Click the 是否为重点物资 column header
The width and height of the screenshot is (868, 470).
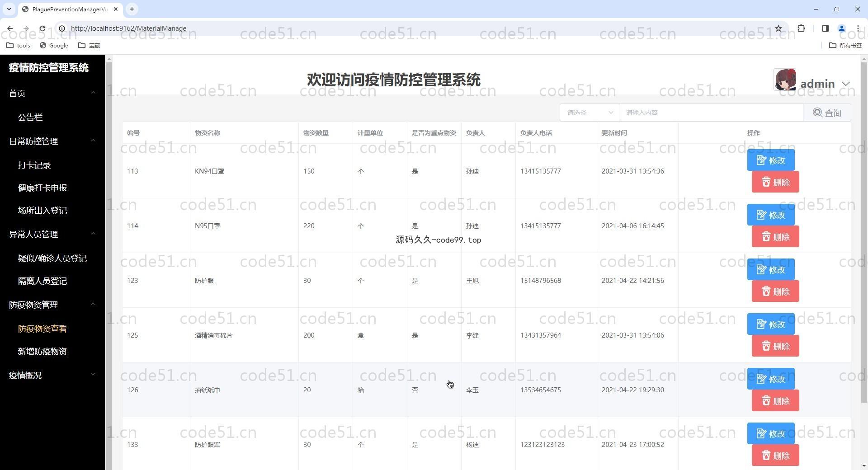[x=434, y=133]
